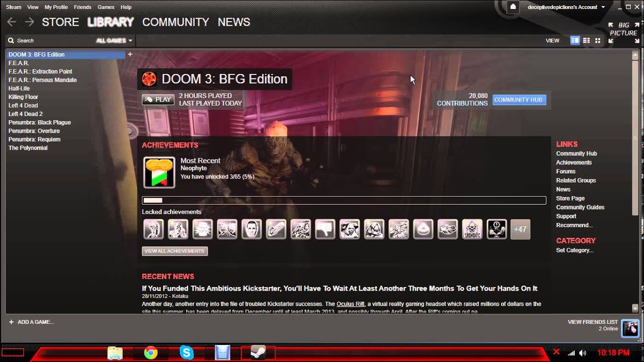Switch to list view layout
This screenshot has width=644, height=362.
tap(586, 41)
